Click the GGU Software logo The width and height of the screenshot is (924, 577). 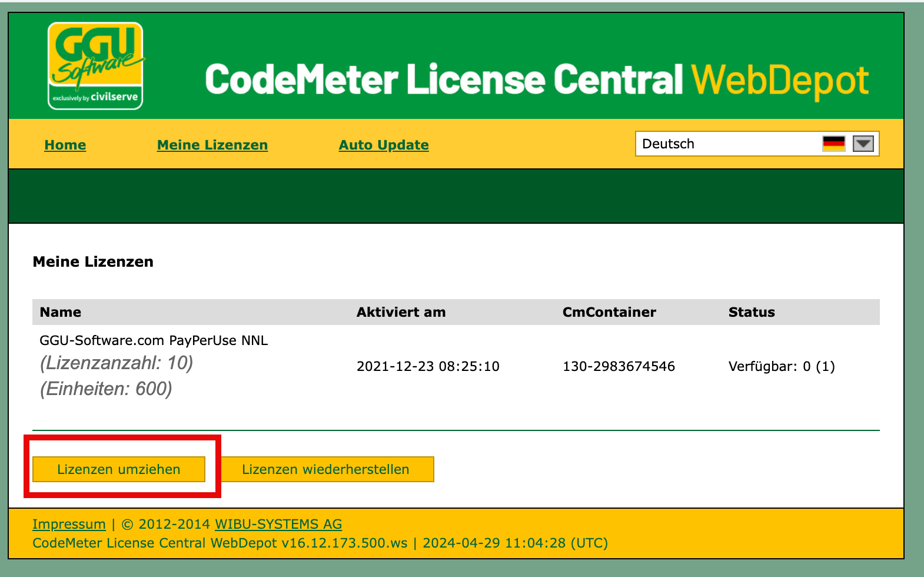[95, 66]
